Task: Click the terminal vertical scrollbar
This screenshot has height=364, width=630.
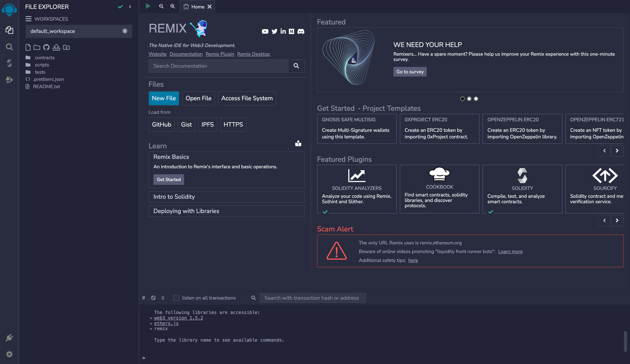Action: 625,341
